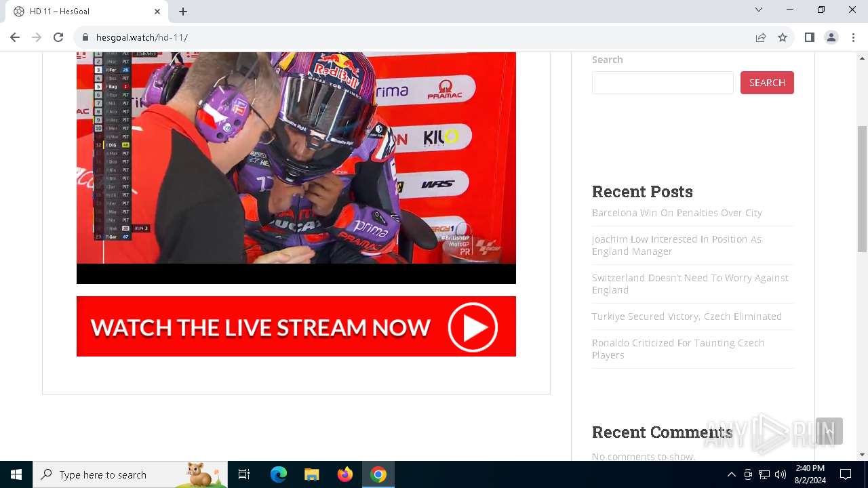868x488 pixels.
Task: Go back to the previous page
Action: (x=15, y=37)
